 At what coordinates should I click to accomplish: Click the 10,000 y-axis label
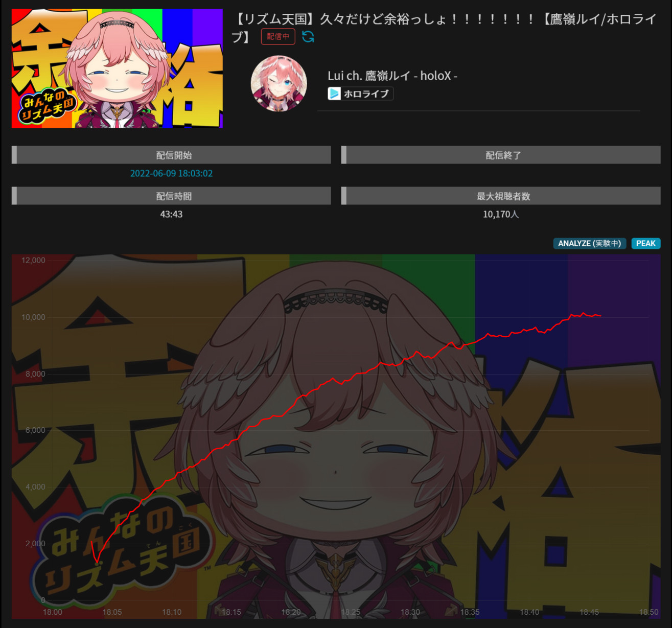point(33,317)
